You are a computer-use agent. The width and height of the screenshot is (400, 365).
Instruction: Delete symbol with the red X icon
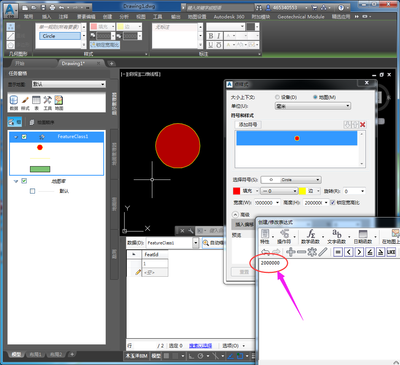click(x=363, y=125)
